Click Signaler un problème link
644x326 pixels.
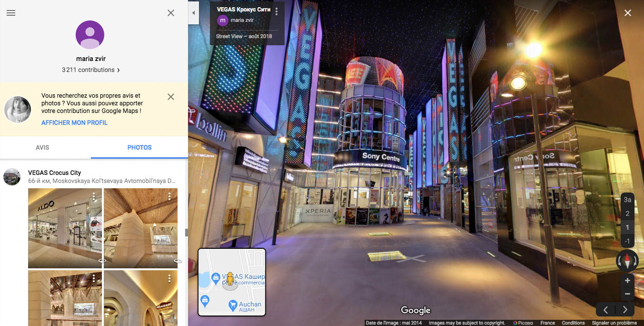coord(614,323)
